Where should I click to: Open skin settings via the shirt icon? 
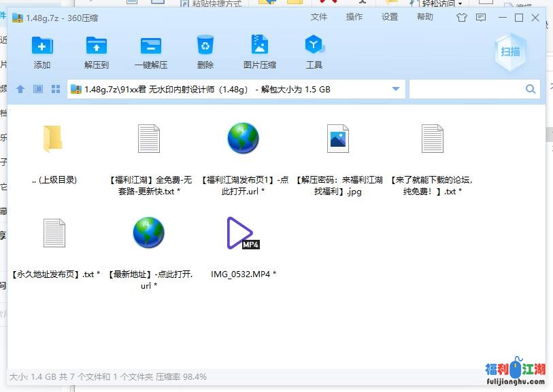click(x=461, y=18)
